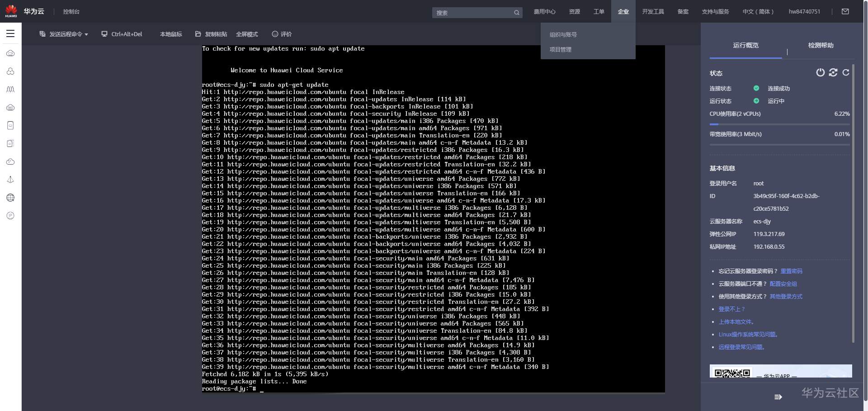Click inside the terminal console
Viewport: 868px width, 411px height.
coord(433,219)
